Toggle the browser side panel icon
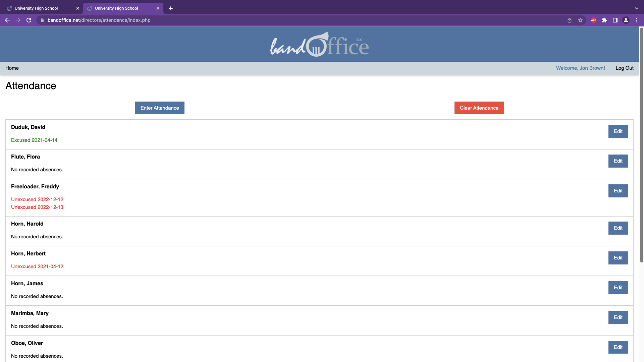Screen dimensions: 644x362 click(x=615, y=20)
